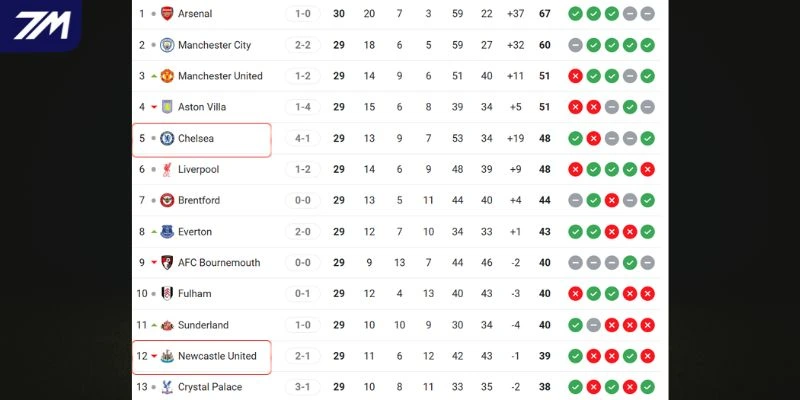
Task: Click Manchester City's grey draw form indicator
Action: 575,45
